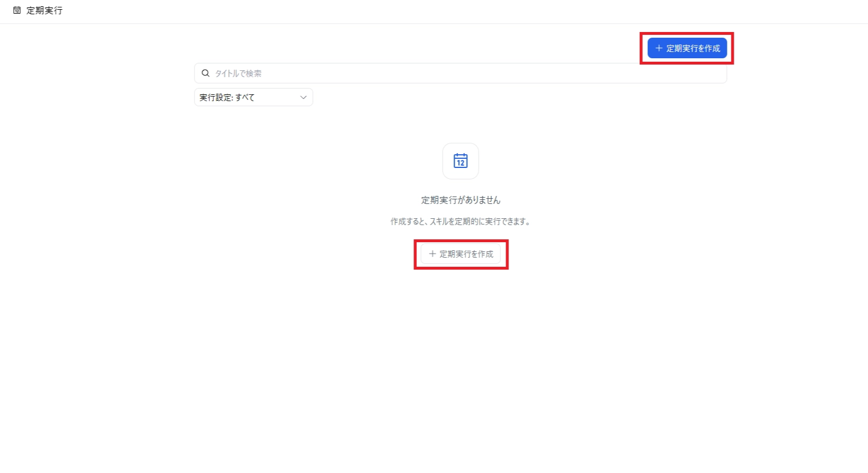This screenshot has width=868, height=473.
Task: Click the 作成すると、スキルを定期的に実行できます。 description text
Action: coord(461,222)
